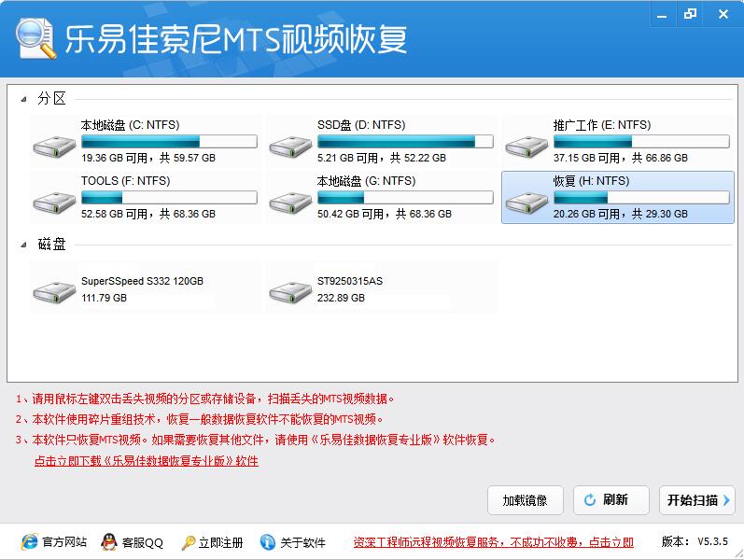Screen dimensions: 744x560
Task: Open the 官方网站 link
Action: [64, 542]
